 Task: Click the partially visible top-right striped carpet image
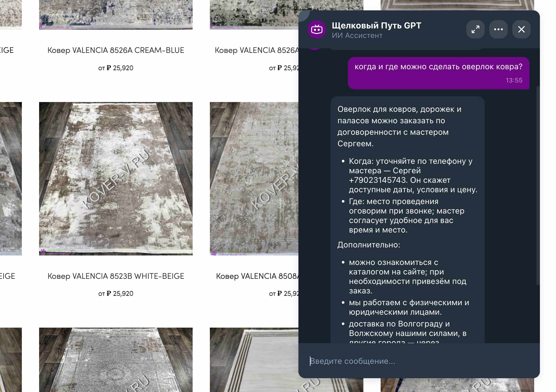[457, 5]
